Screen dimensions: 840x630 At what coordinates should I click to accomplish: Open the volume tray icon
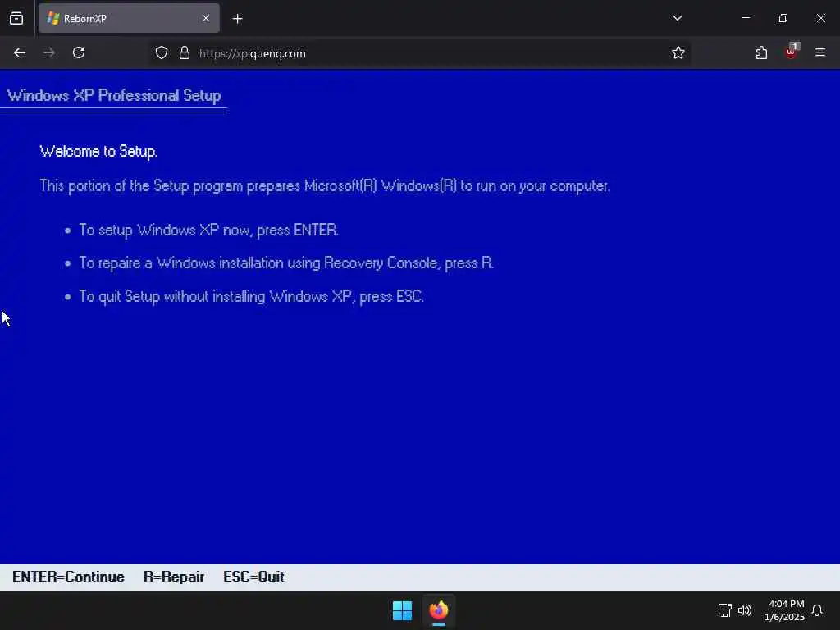click(745, 610)
